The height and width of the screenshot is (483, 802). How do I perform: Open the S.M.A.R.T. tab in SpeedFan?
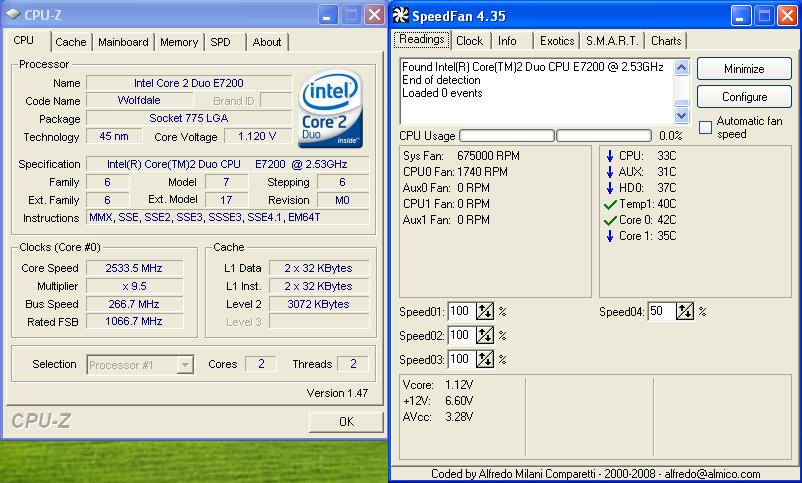point(614,41)
